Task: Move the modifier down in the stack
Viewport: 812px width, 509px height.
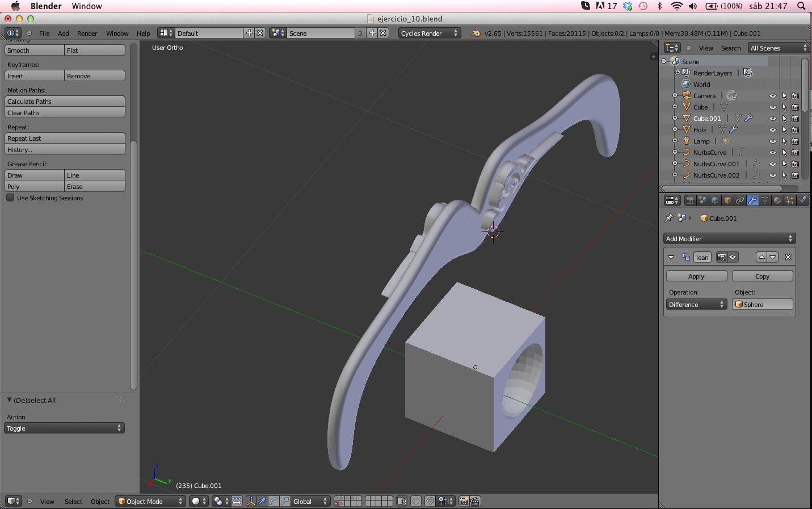Action: 773,257
